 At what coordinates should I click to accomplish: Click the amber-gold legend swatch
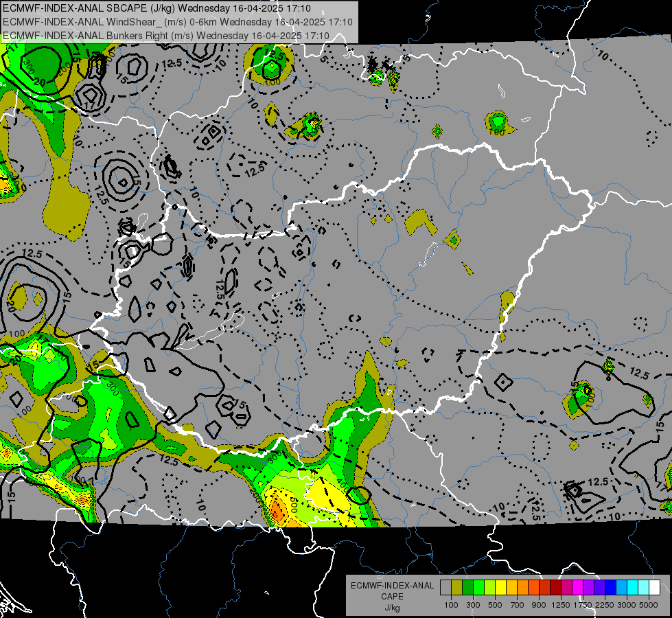tap(511, 588)
